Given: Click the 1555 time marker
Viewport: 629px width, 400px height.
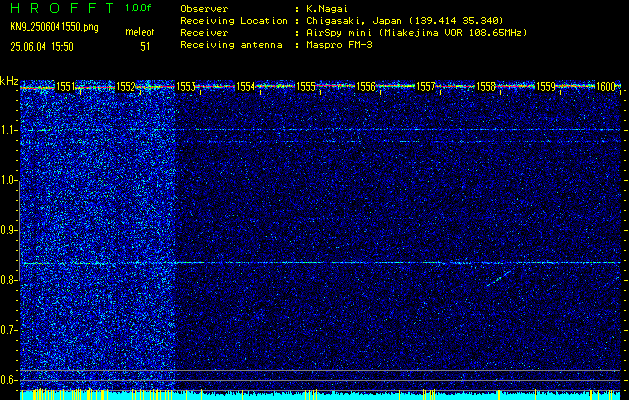Looking at the screenshot, I should point(306,86).
